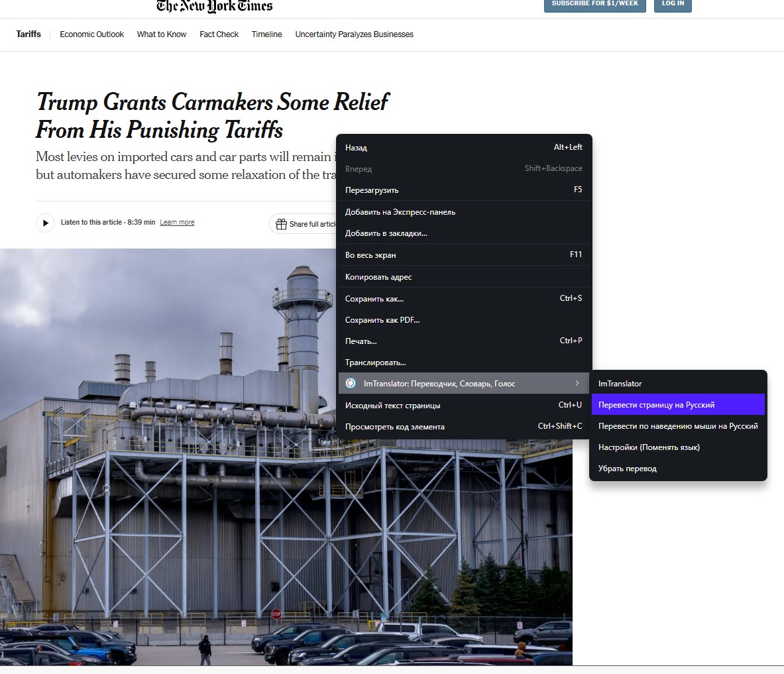This screenshot has width=784, height=674.
Task: Choose Добавить в закладки... entry
Action: (x=465, y=233)
